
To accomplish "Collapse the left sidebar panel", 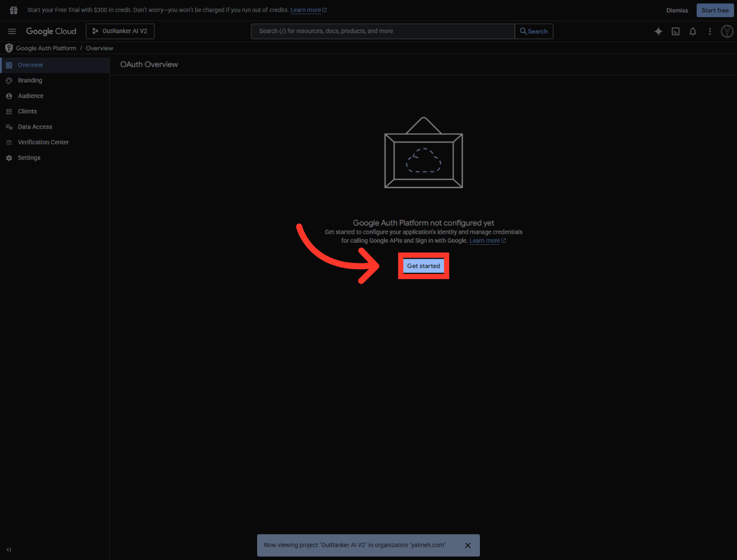I will pos(9,550).
